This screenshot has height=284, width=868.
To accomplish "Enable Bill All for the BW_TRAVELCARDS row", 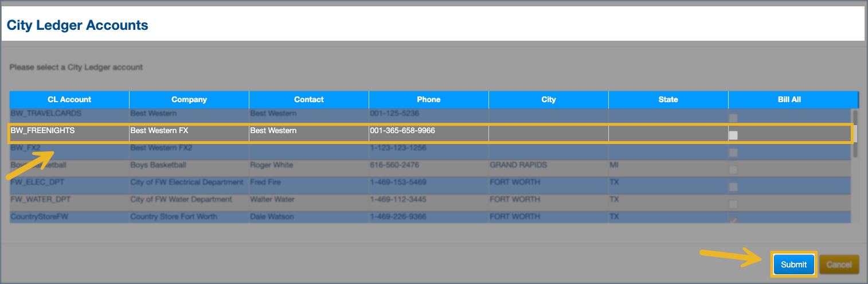I will click(x=733, y=118).
